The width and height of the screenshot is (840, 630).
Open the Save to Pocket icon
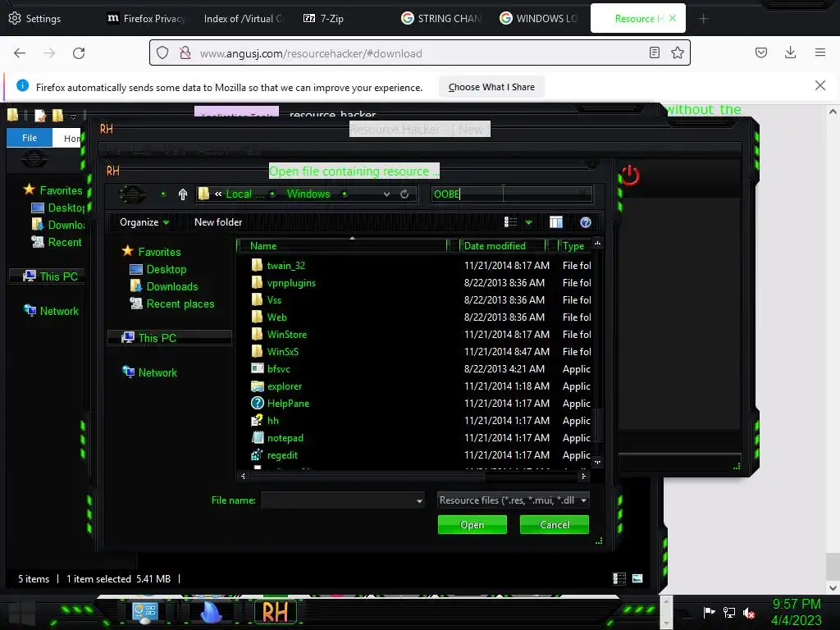(760, 52)
